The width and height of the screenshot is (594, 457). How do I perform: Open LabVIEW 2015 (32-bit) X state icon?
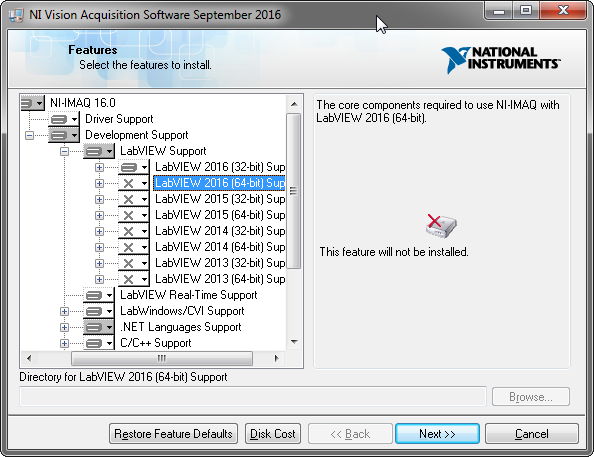click(134, 199)
